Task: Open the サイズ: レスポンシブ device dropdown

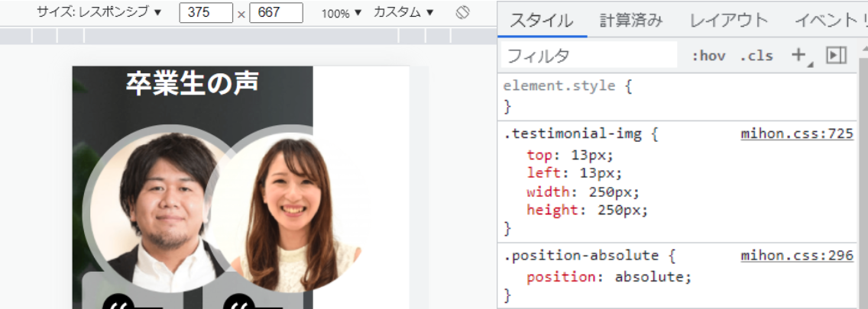Action: (x=99, y=13)
